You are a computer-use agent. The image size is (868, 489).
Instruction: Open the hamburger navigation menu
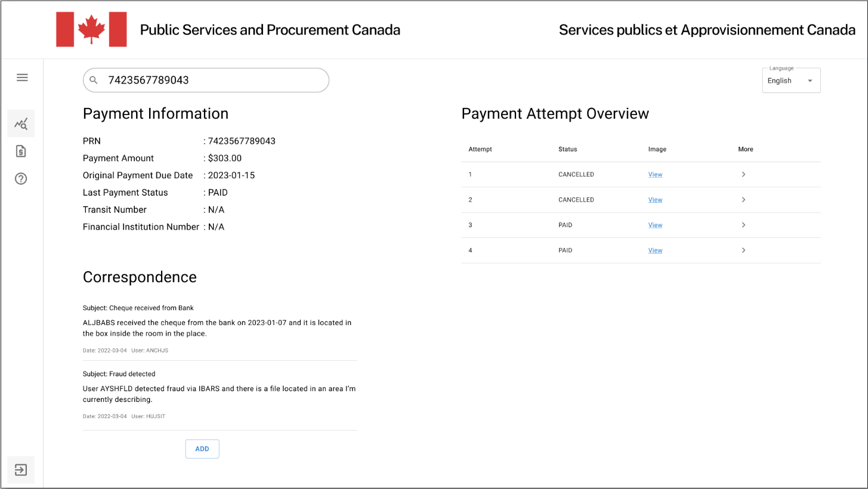pos(22,78)
